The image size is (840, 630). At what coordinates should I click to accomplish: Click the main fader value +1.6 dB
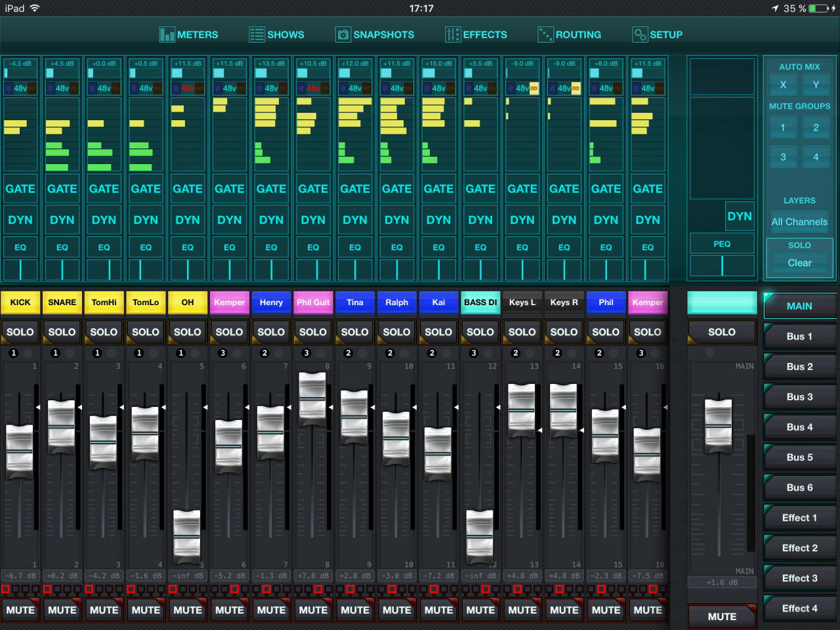[x=722, y=582]
